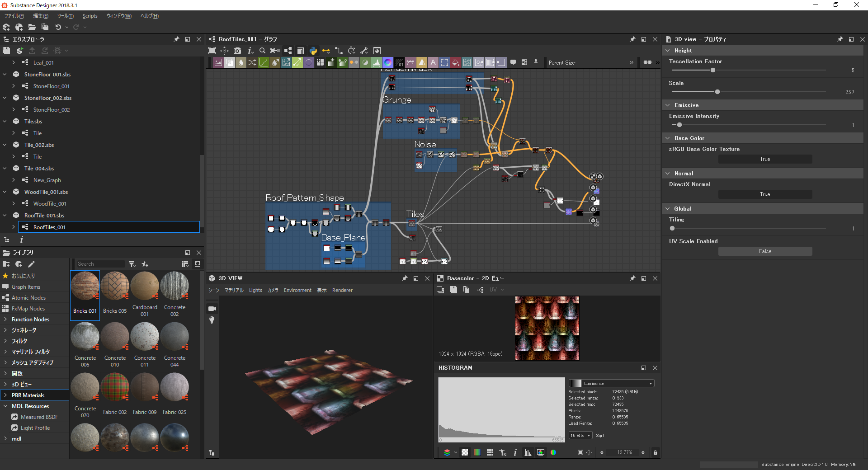Select Measured BSDF in library list
This screenshot has width=868, height=470.
click(39, 417)
